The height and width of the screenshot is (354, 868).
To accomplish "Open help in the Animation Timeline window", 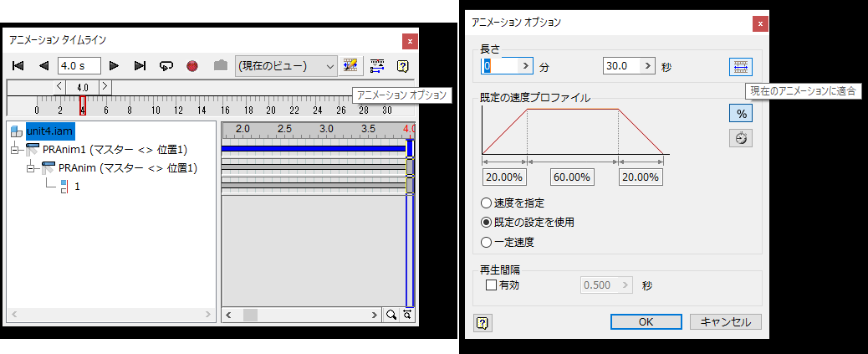I will (x=403, y=66).
